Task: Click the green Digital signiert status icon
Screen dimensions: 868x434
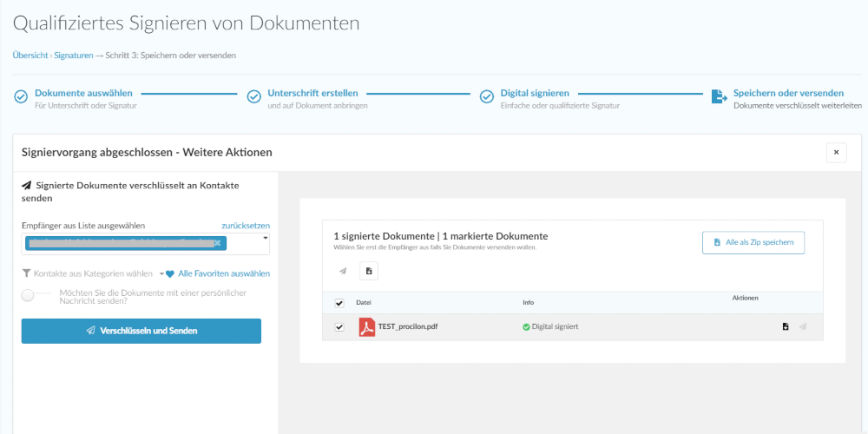Action: [x=526, y=327]
